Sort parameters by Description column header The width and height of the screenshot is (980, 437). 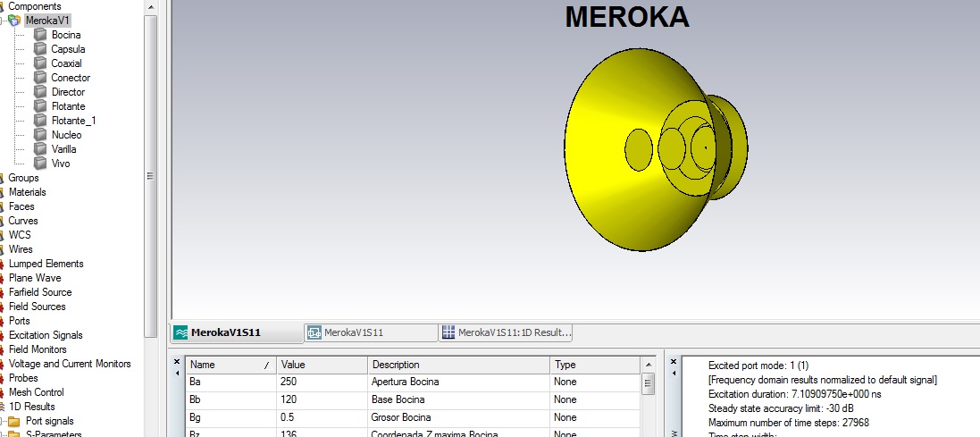(x=458, y=365)
